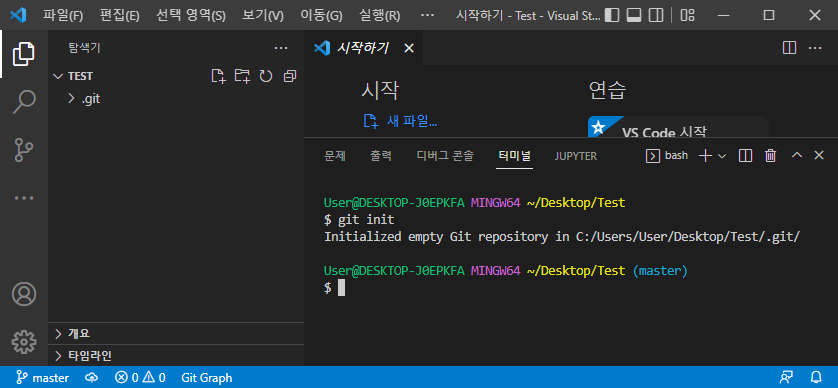Open editor more actions ellipsis
The height and width of the screenshot is (388, 838).
[814, 48]
